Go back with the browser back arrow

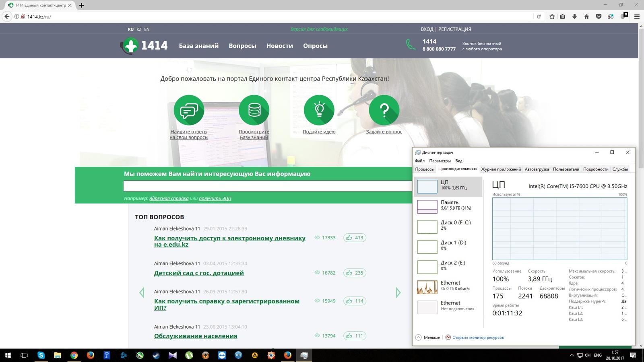(7, 16)
